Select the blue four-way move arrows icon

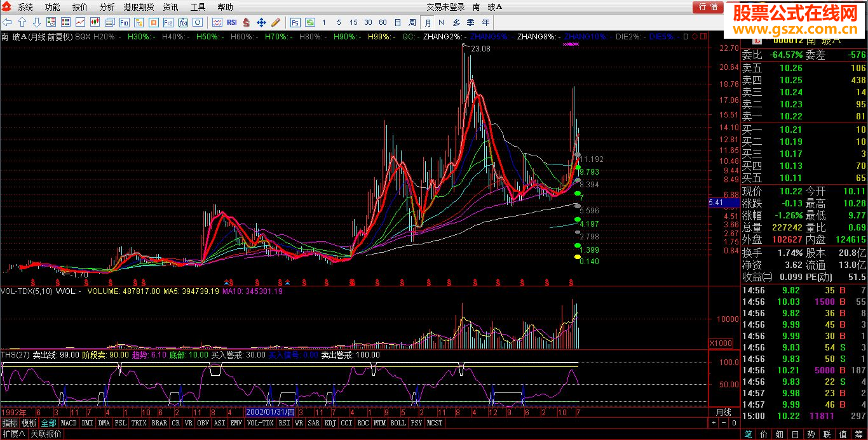pyautogui.click(x=261, y=22)
